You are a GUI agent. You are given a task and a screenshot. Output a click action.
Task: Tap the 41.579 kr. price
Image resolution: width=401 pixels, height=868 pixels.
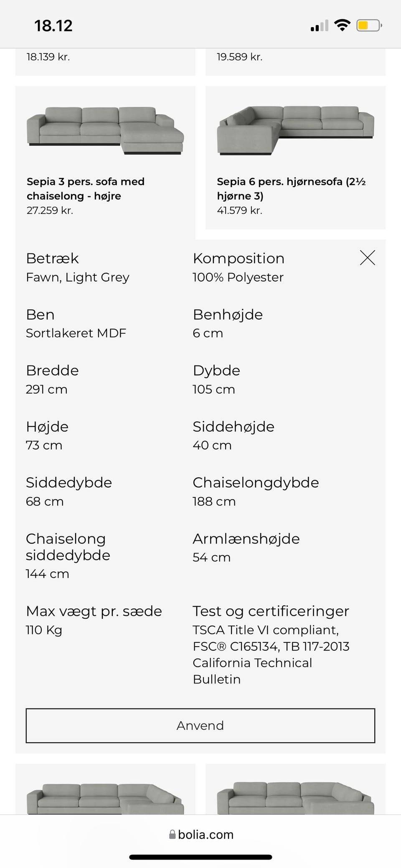(x=239, y=211)
